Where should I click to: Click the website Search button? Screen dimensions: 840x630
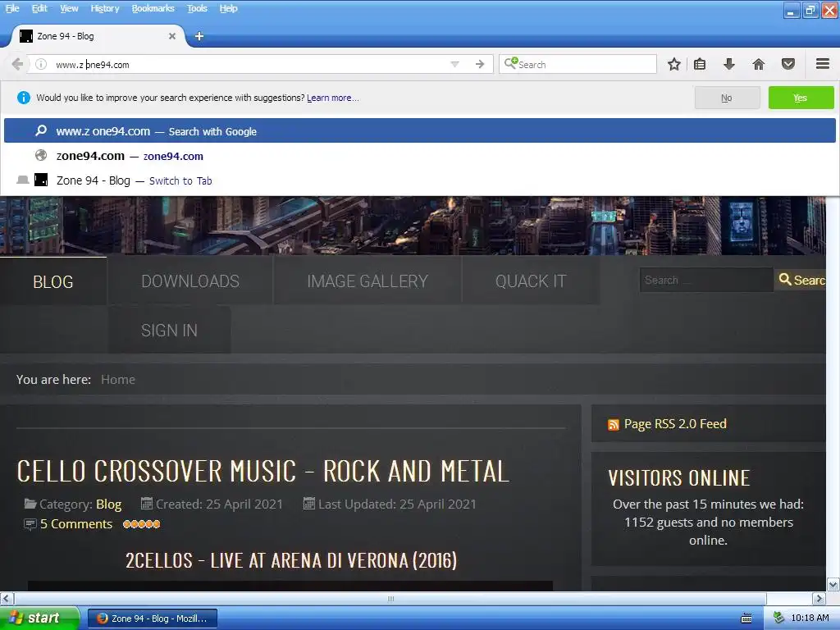[x=801, y=280]
